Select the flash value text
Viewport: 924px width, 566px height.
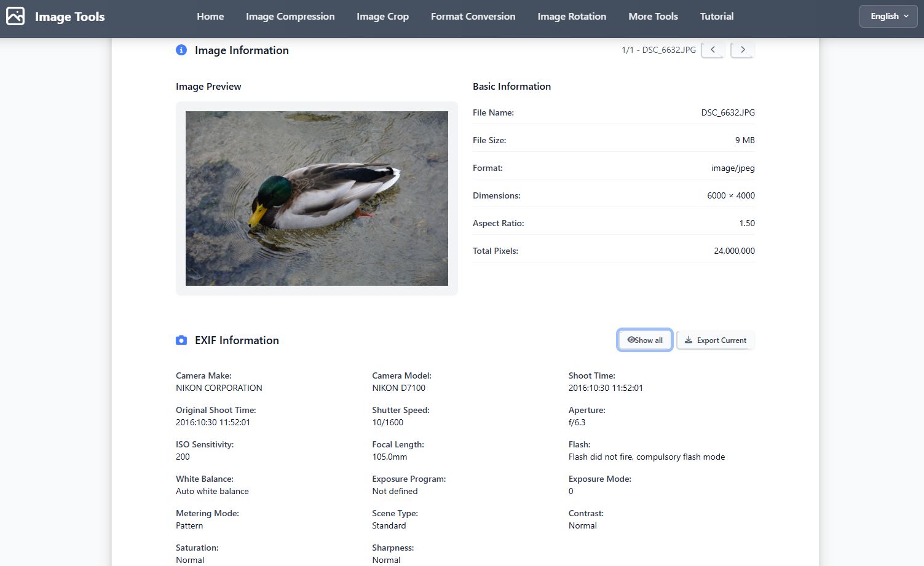647,457
